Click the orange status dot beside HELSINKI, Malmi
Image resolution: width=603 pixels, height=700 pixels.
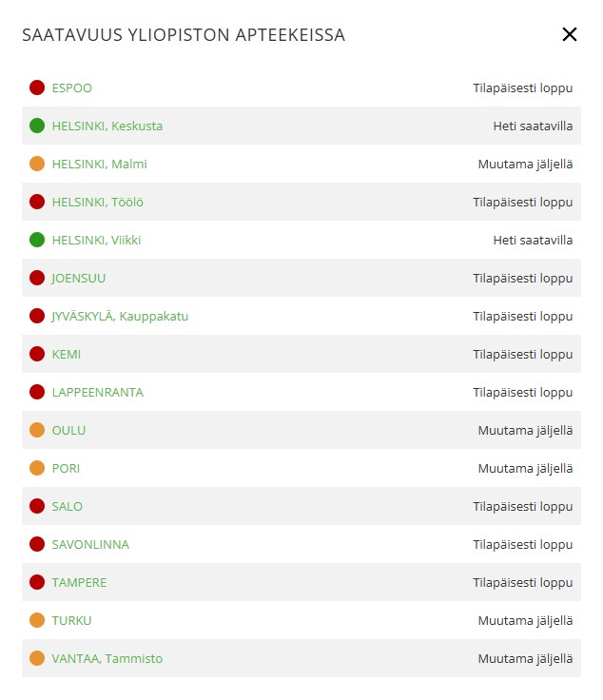coord(37,164)
